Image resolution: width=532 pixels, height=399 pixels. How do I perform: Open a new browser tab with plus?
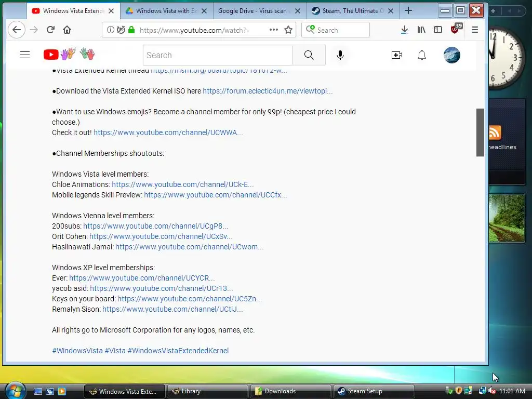408,11
